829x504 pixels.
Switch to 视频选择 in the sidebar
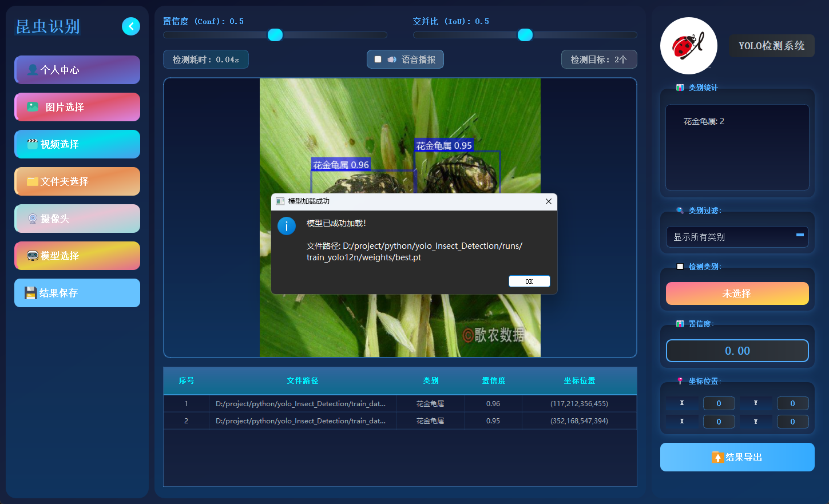(77, 144)
